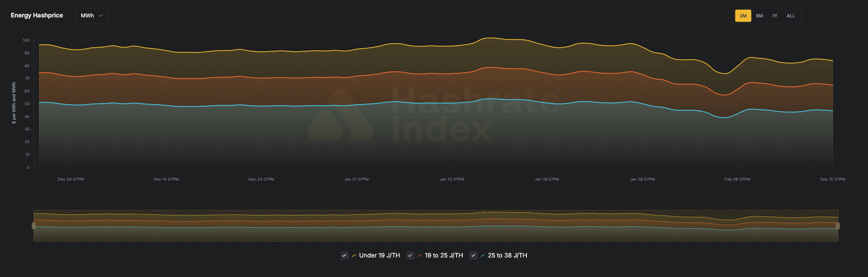
Task: Click the blue 25 to 38 J/TH line icon
Action: point(483,255)
